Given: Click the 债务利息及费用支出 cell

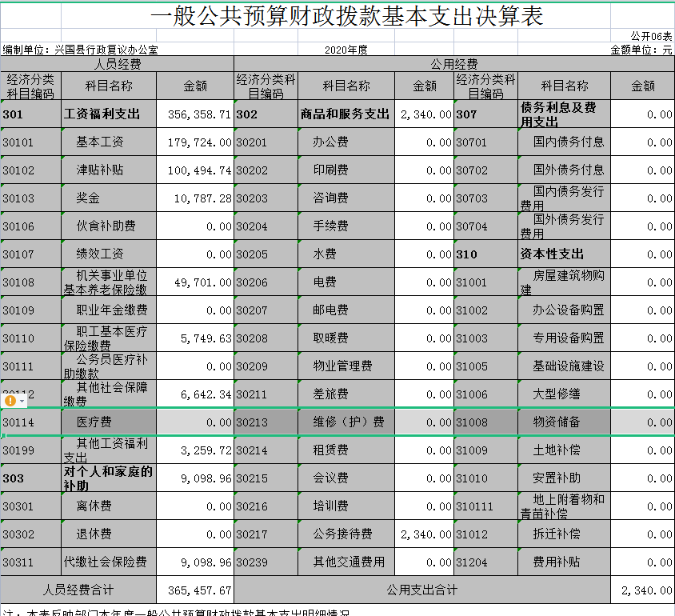Looking at the screenshot, I should 564,114.
